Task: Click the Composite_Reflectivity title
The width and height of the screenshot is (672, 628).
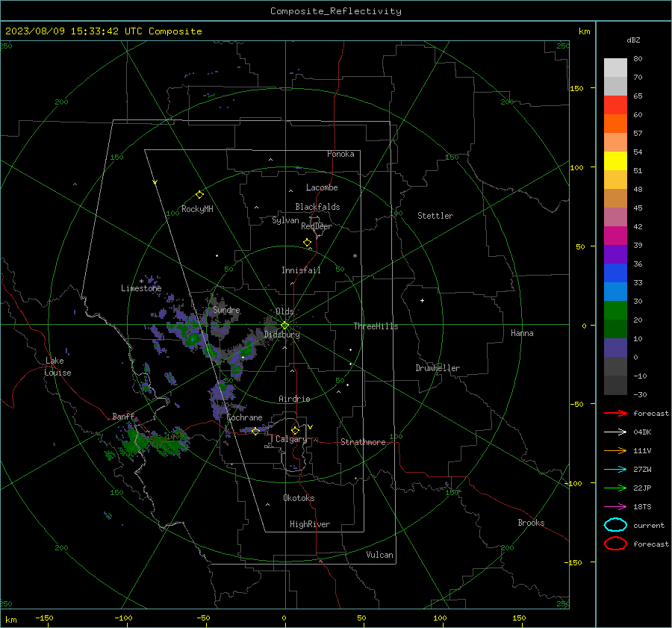Action: click(335, 11)
